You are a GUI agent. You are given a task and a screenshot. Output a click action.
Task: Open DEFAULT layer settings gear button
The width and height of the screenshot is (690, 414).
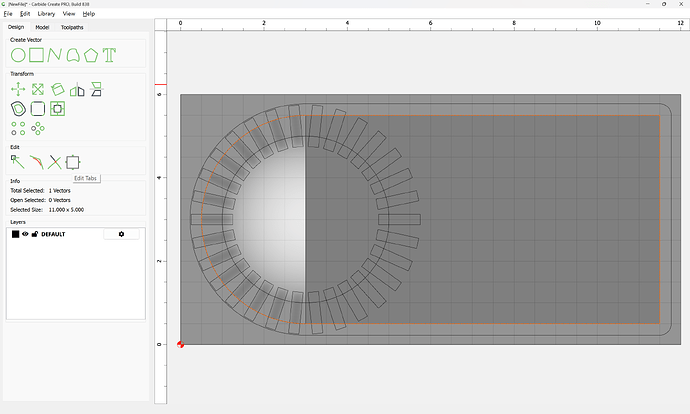point(121,234)
